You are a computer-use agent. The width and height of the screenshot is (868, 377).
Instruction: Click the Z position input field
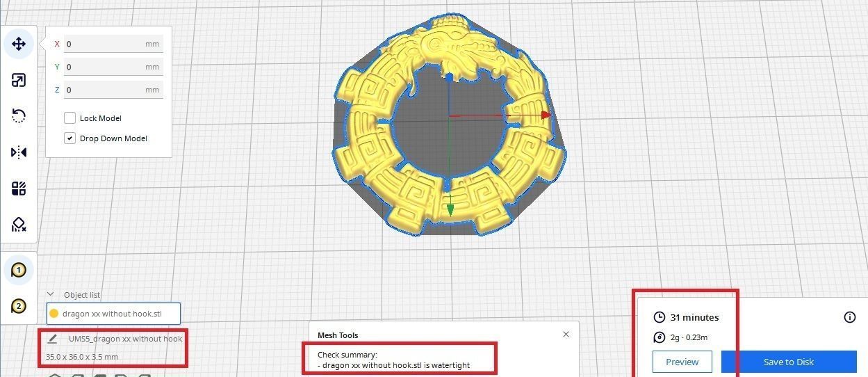pos(113,90)
